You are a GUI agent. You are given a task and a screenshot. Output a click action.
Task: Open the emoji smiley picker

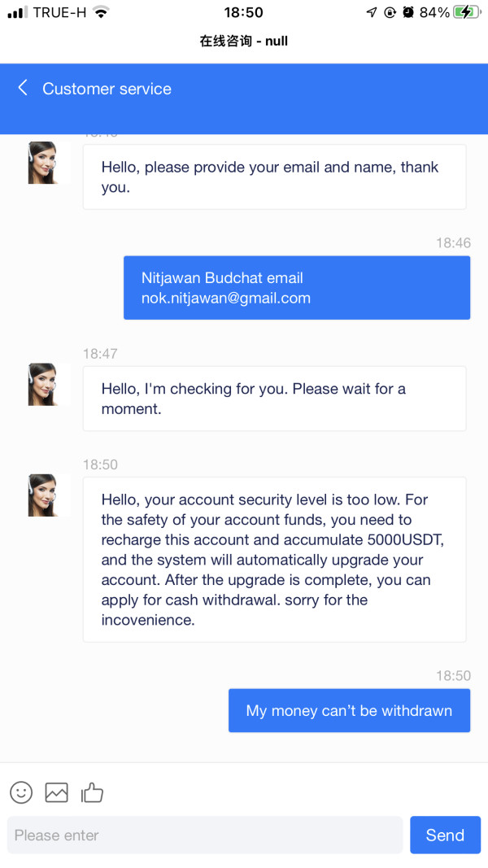point(22,792)
